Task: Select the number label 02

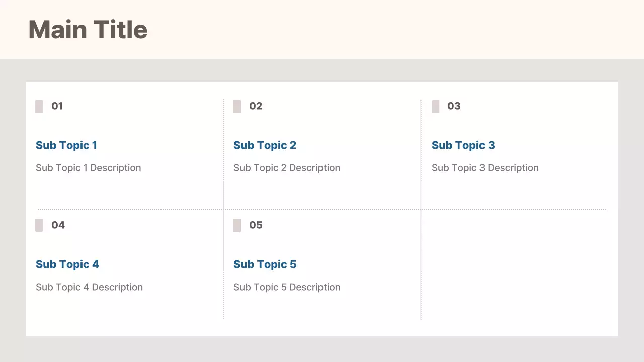Action: (x=256, y=106)
